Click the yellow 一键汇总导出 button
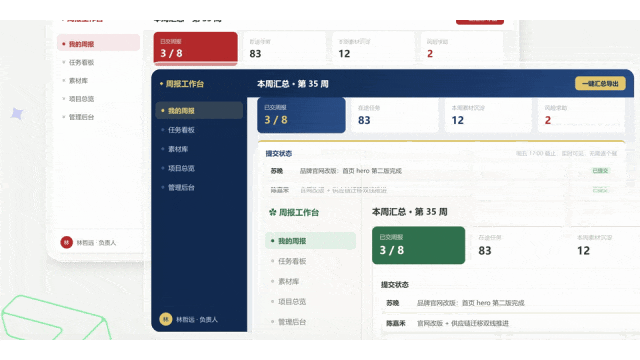 600,84
